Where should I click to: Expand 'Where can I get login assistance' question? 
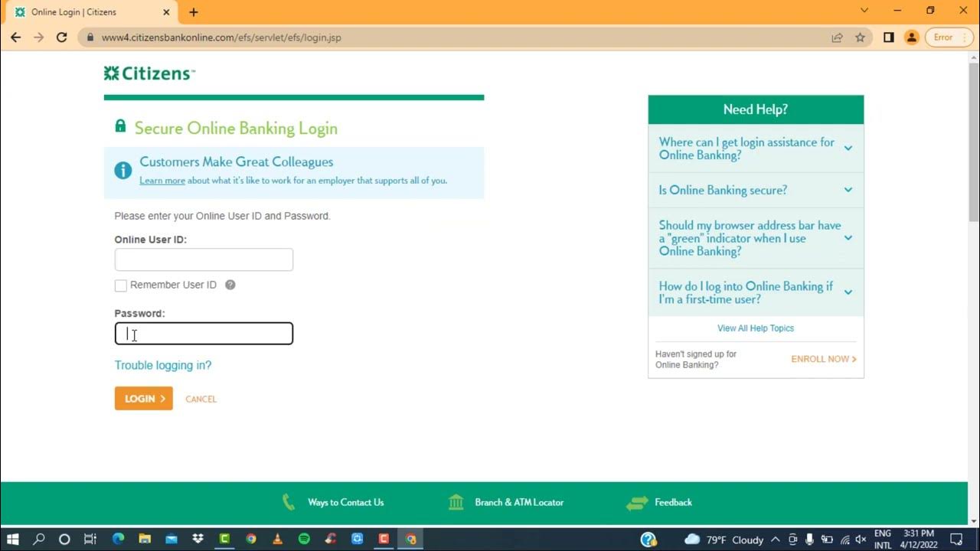point(756,148)
